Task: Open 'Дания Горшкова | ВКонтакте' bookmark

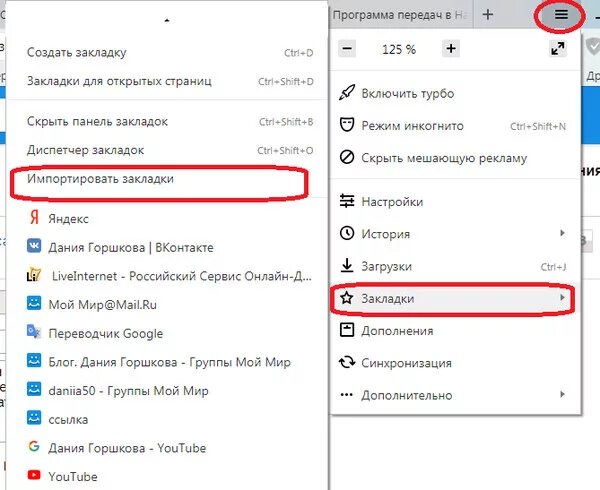Action: 167,247
